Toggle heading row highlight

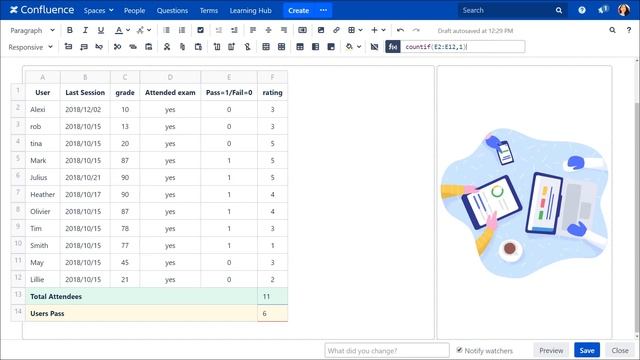tap(300, 47)
